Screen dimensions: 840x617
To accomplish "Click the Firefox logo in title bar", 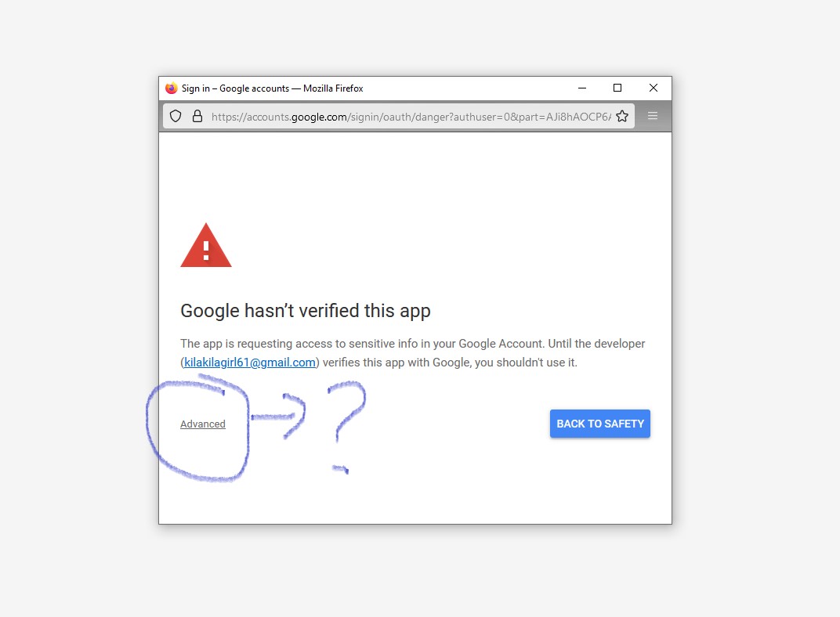I will coord(172,88).
